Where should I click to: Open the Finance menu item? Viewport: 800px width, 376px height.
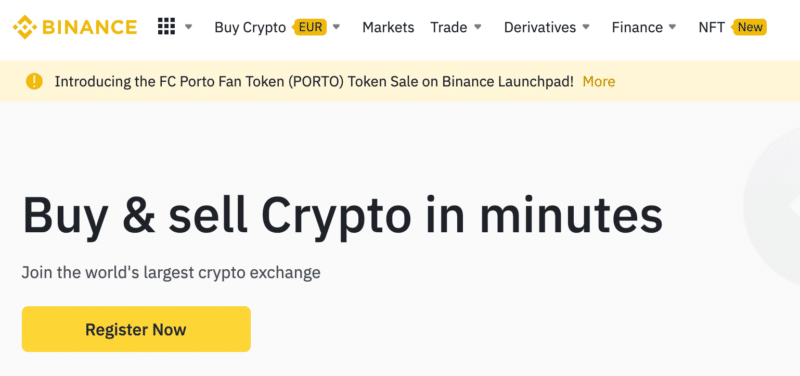tap(637, 27)
